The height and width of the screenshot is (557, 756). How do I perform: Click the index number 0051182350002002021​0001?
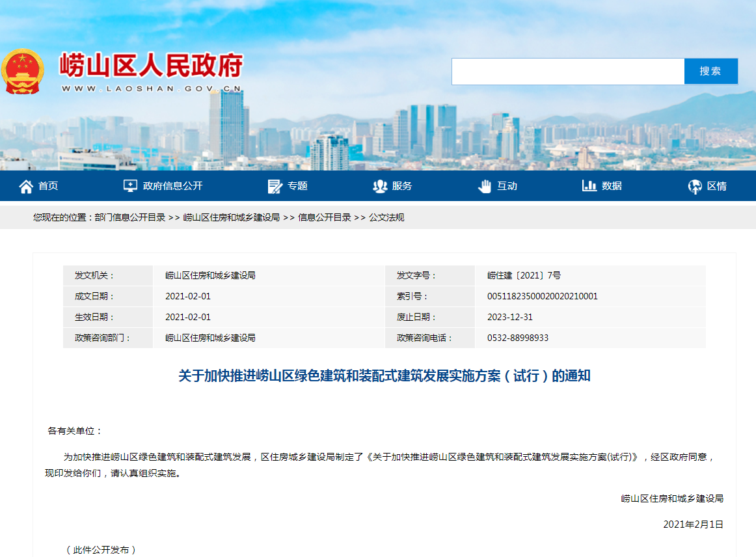(543, 296)
